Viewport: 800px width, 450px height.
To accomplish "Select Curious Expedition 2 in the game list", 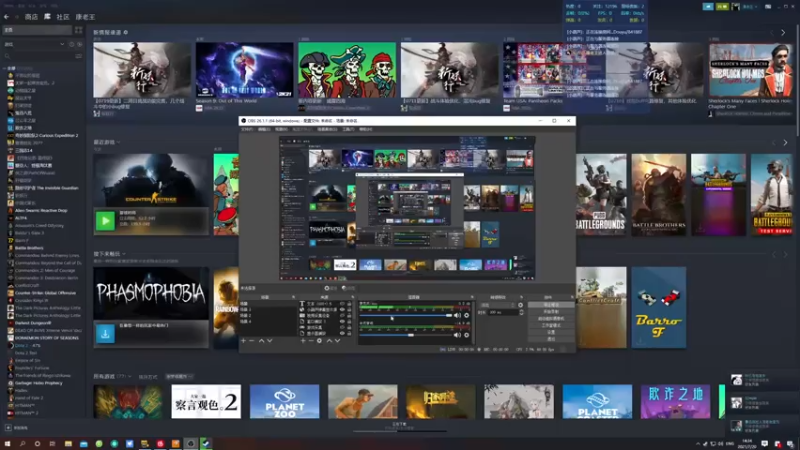I will 46,136.
